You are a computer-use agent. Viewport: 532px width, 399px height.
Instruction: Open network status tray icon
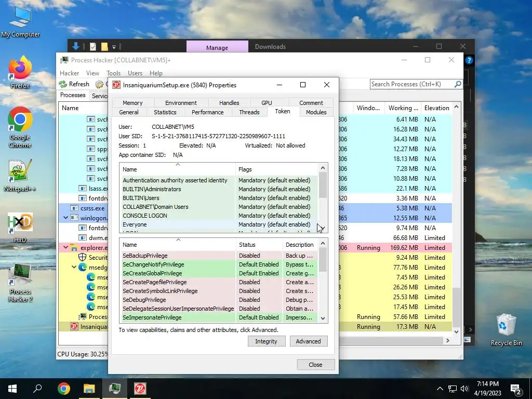tap(453, 389)
